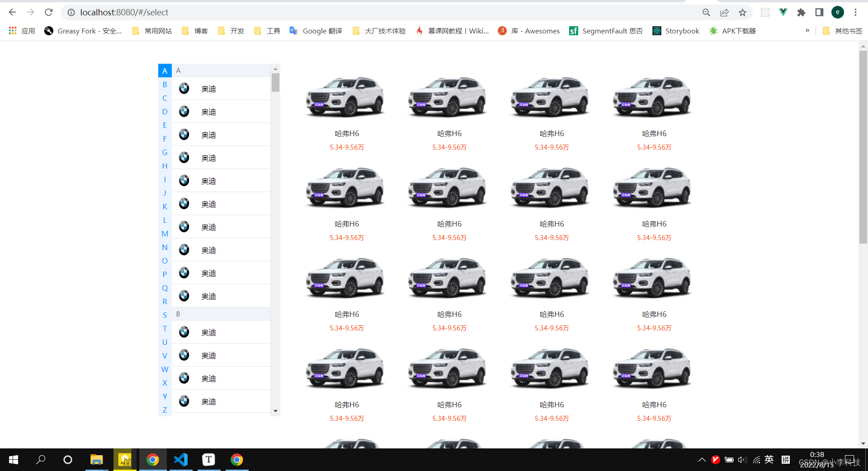The image size is (868, 471).
Task: Open 库 - Awesomes bookmark
Action: 529,31
